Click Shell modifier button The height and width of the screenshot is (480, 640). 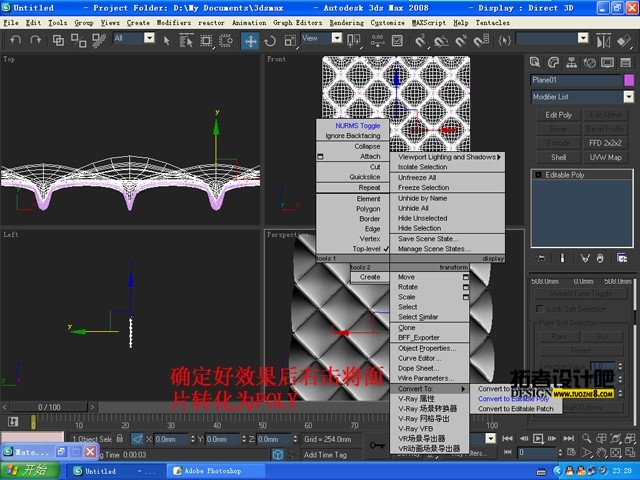(558, 158)
